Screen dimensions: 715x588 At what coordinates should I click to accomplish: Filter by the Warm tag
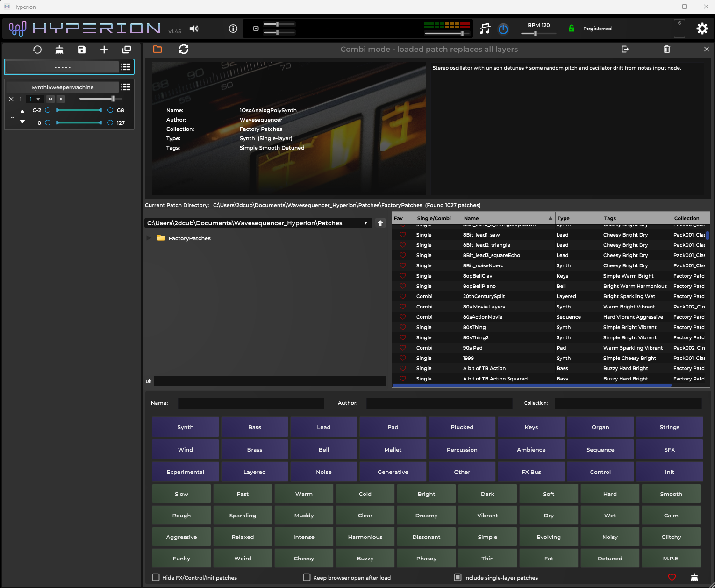304,494
